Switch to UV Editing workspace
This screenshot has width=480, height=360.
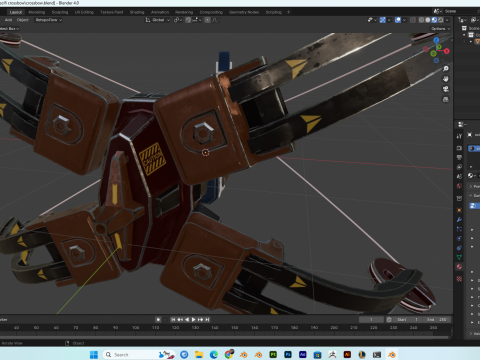point(84,12)
